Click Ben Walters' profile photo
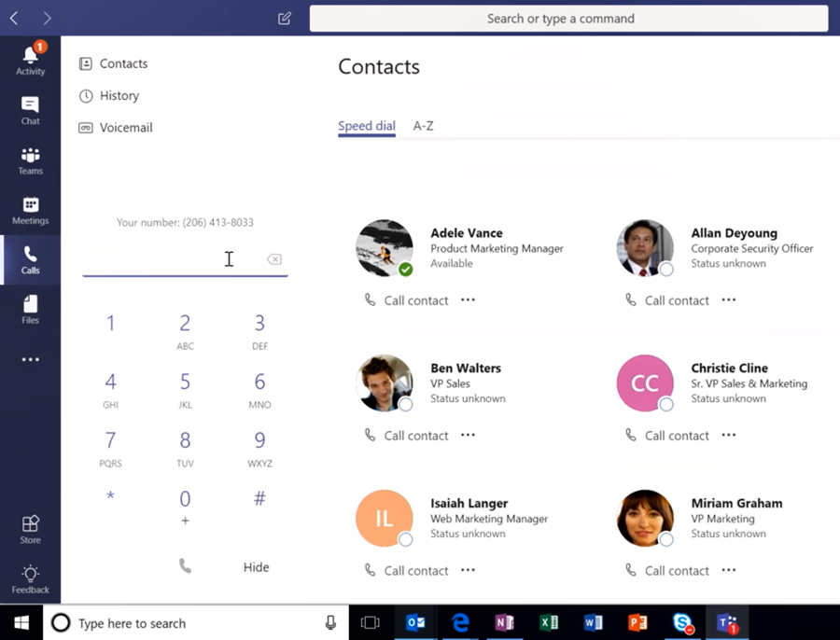The height and width of the screenshot is (640, 840). 385,383
